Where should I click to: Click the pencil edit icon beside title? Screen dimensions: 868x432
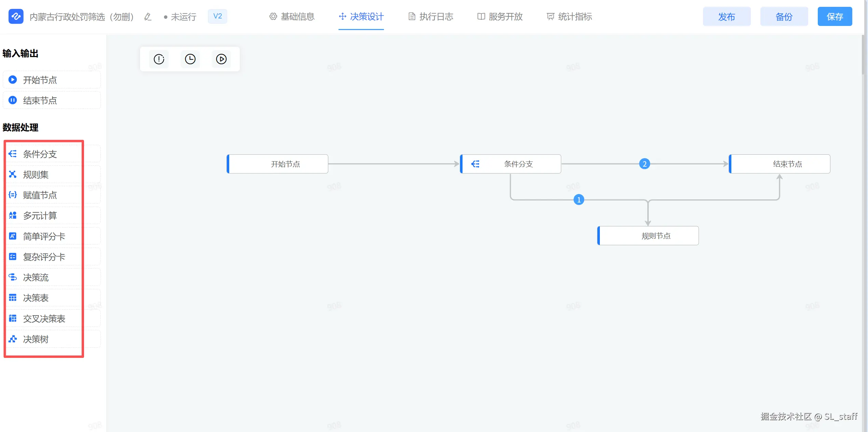click(148, 17)
